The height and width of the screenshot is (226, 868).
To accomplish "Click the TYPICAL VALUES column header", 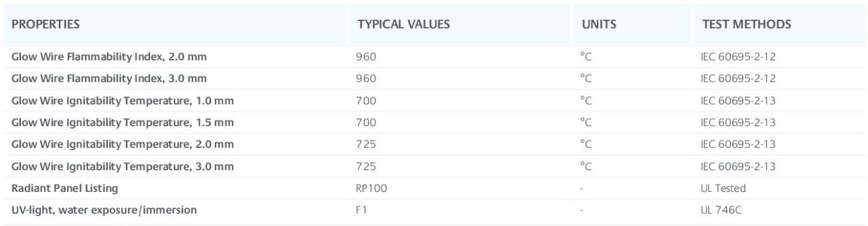I will pyautogui.click(x=403, y=25).
